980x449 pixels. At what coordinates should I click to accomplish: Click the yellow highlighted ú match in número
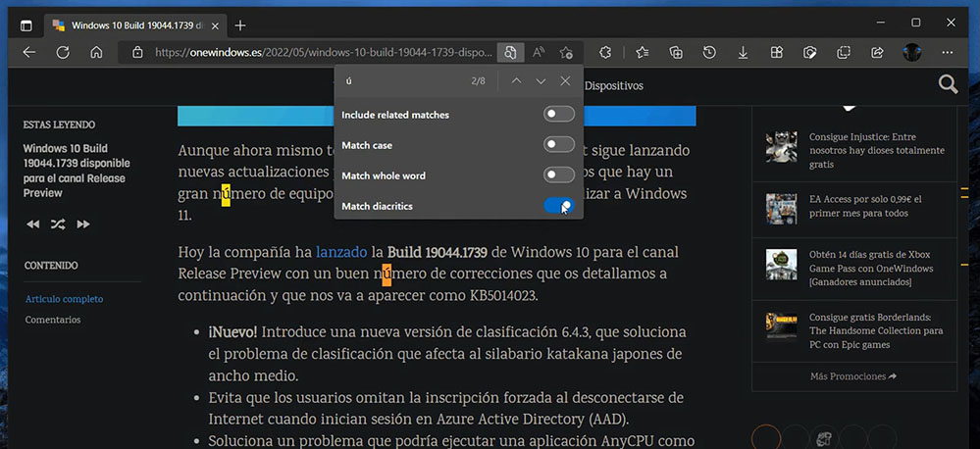pos(226,193)
